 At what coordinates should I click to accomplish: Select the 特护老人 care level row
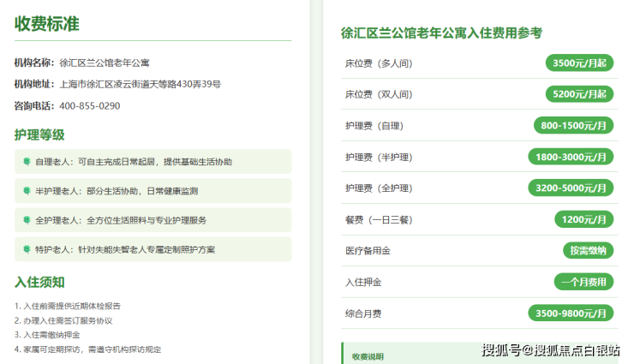click(x=153, y=249)
